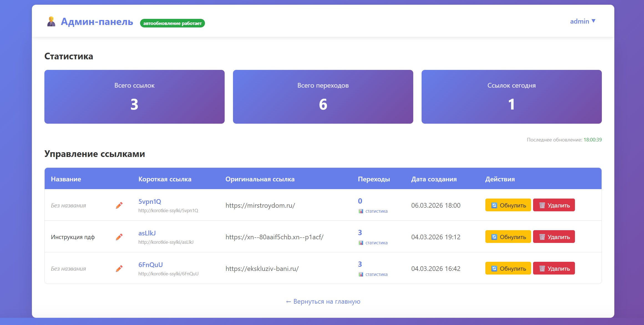Image resolution: width=644 pixels, height=325 pixels.
Task: Open short link asLlkJ
Action: point(147,233)
